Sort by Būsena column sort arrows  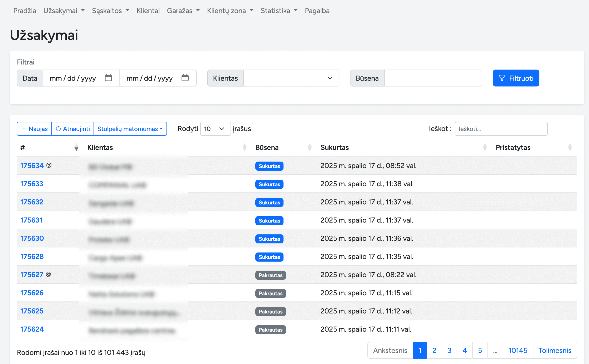click(x=309, y=147)
